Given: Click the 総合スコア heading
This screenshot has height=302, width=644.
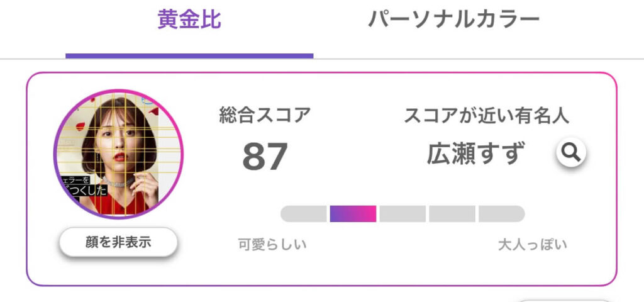Looking at the screenshot, I should pos(265,115).
